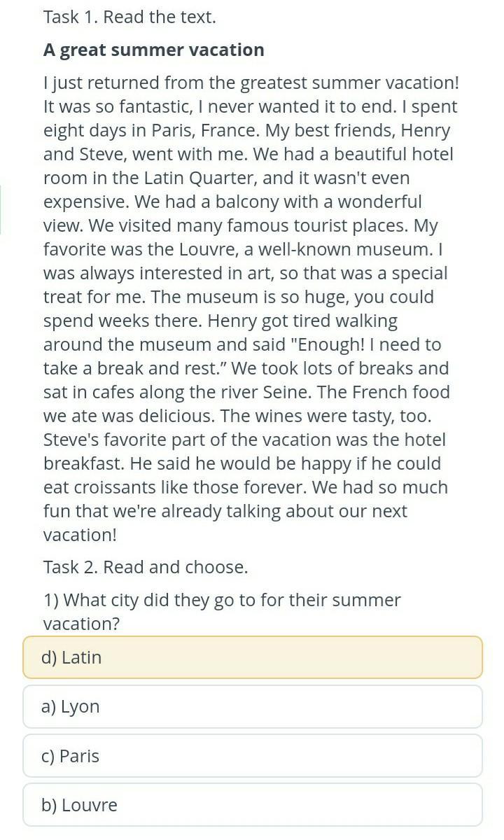Screen dimensions: 504x840
Task: Click the 'Task 2. Read and choose.' heading
Action: click(146, 567)
